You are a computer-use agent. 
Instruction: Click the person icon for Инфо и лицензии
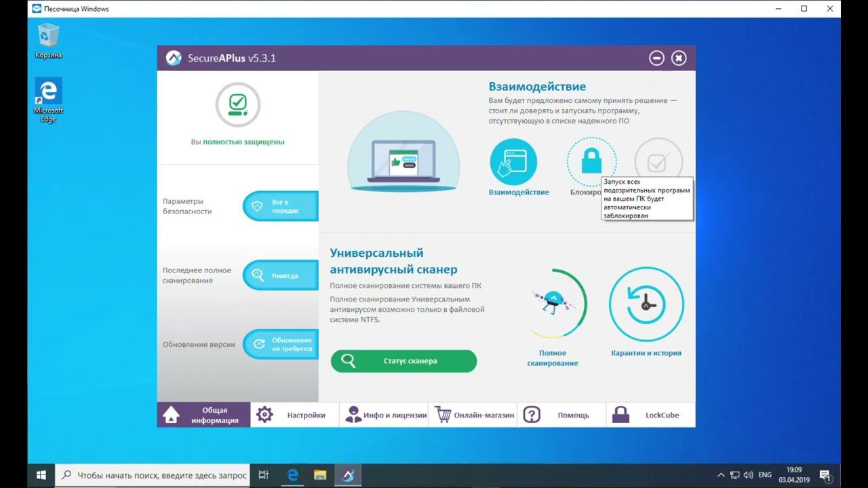(353, 415)
